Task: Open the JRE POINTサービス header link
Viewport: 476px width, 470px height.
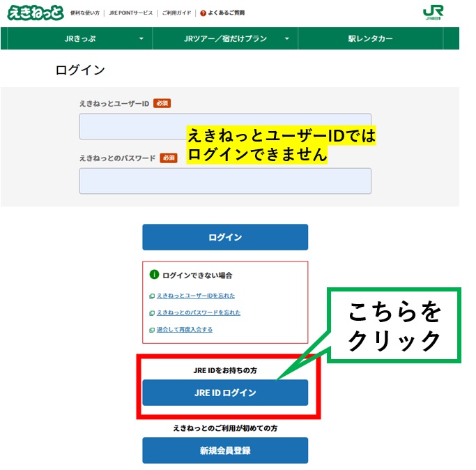Action: tap(130, 13)
